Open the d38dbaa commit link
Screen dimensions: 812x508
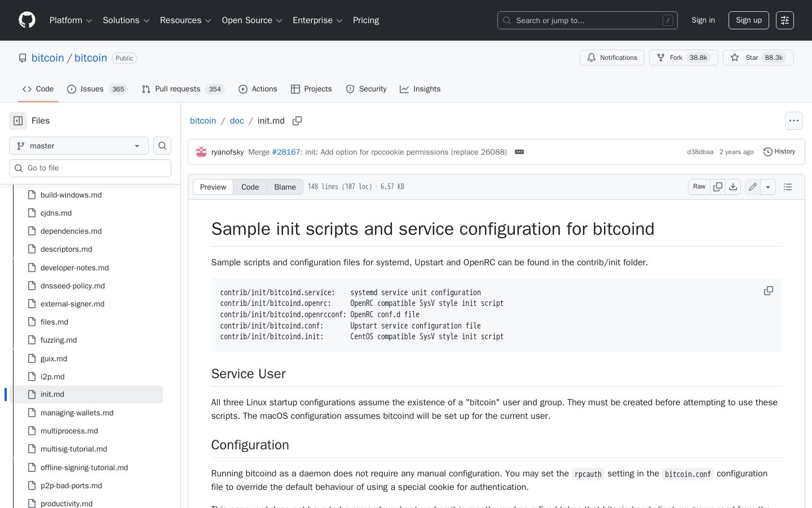click(700, 152)
